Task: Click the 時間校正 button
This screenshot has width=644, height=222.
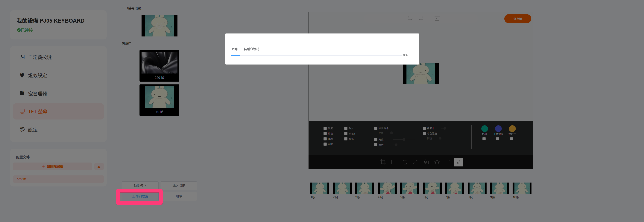Action: pos(140,186)
